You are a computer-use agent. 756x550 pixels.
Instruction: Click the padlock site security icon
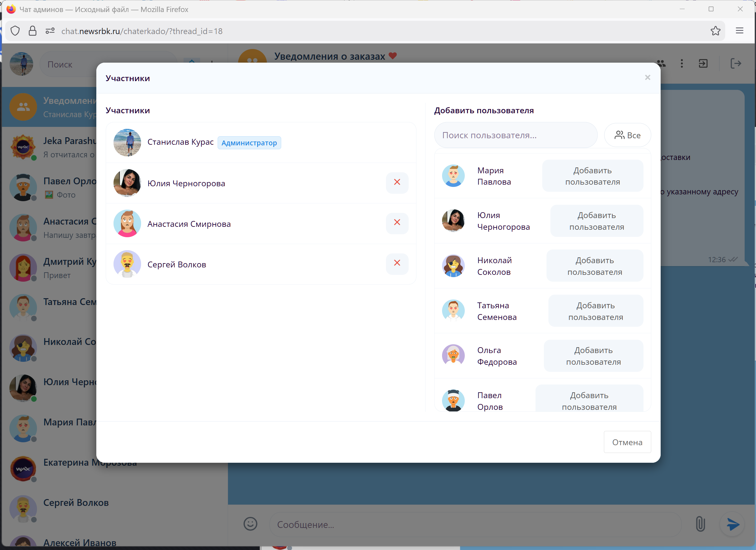pos(32,31)
